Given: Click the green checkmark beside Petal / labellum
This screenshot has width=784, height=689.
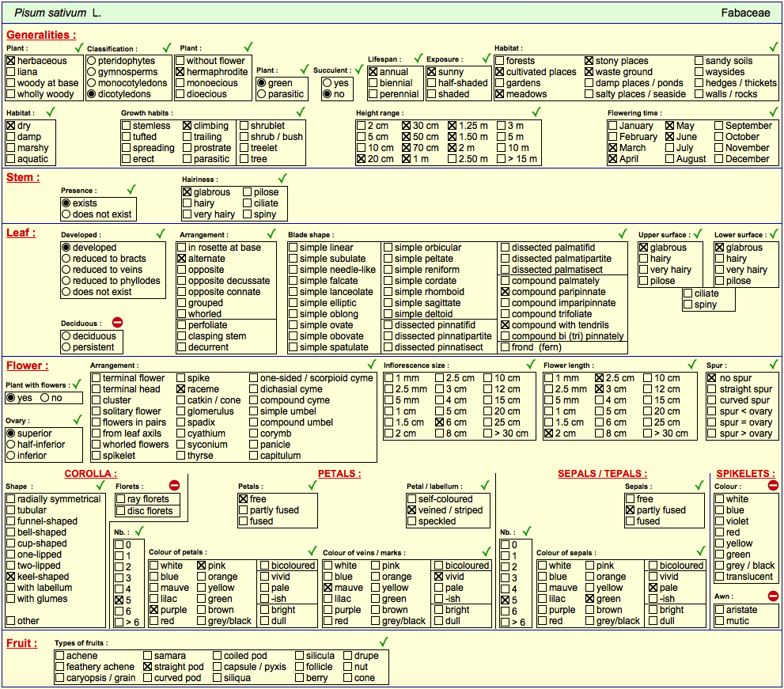Looking at the screenshot, I should tap(484, 486).
